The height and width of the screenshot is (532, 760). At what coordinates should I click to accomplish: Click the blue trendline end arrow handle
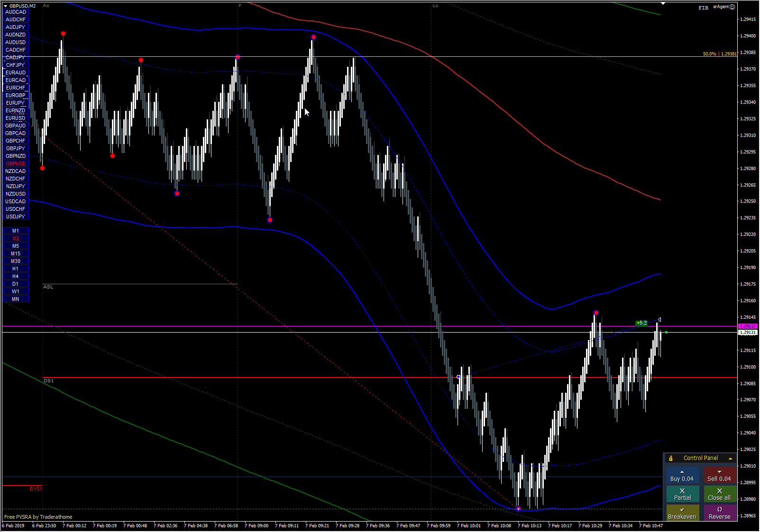coord(659,320)
